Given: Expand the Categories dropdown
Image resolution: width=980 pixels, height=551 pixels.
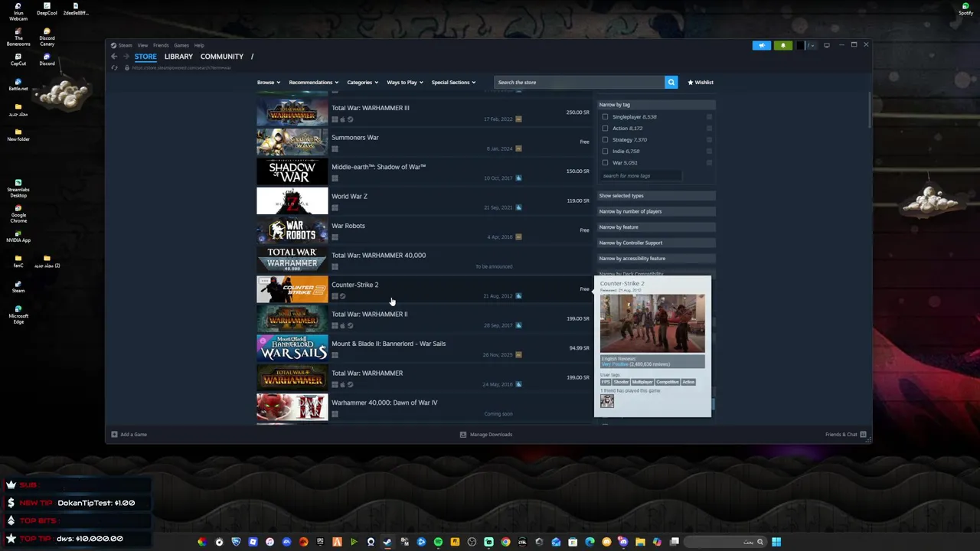Looking at the screenshot, I should click(x=362, y=83).
